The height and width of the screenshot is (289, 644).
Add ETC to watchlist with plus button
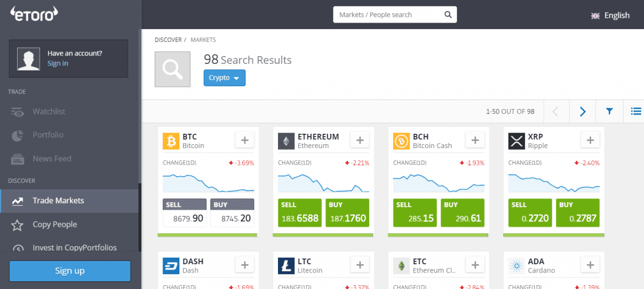point(475,265)
